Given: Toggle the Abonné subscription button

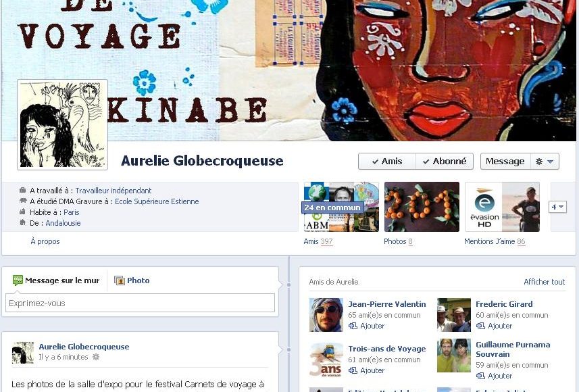Looking at the screenshot, I should tap(445, 162).
